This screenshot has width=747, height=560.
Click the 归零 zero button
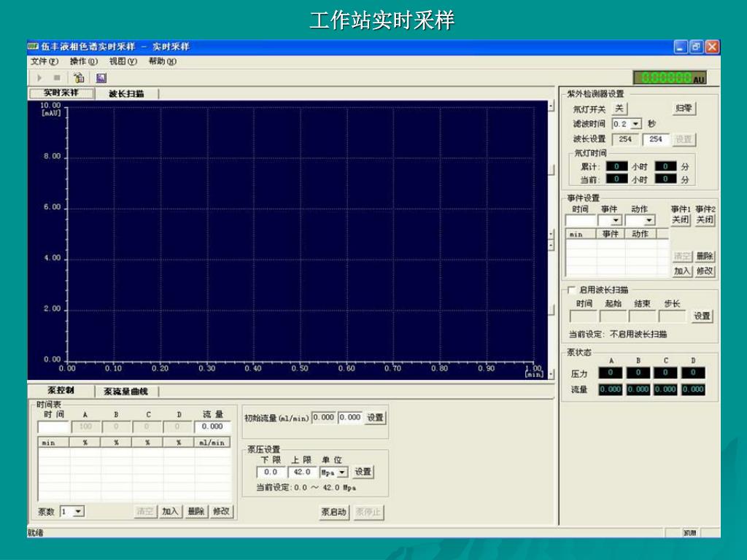[684, 109]
